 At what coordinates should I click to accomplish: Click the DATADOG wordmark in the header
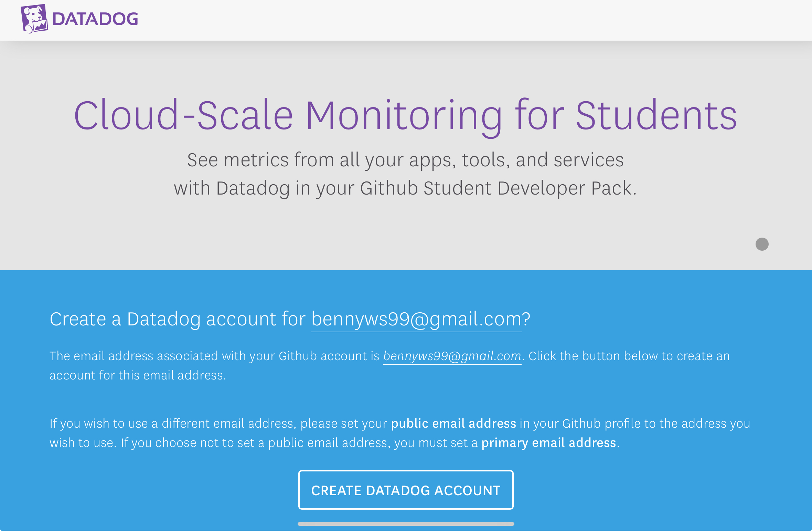95,19
